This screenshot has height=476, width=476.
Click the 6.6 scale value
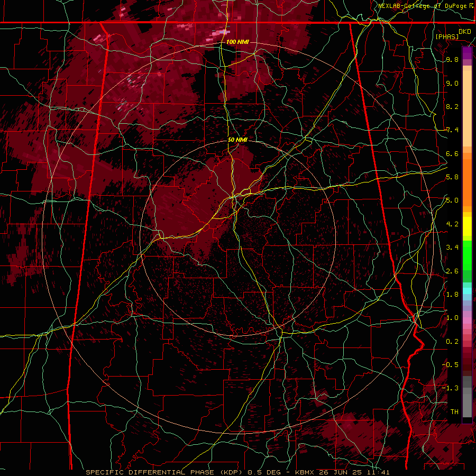(452, 153)
